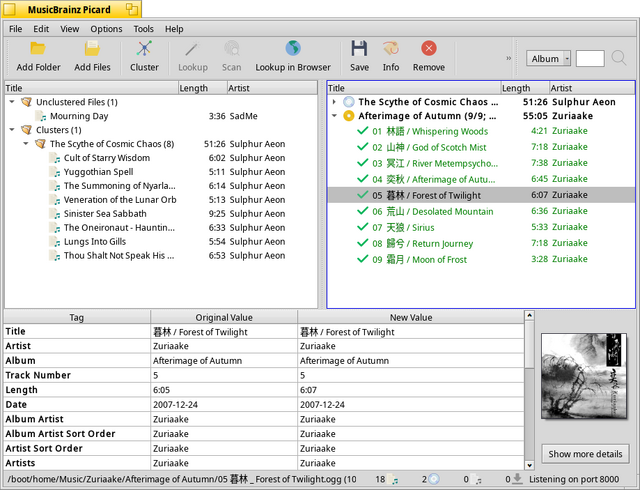Save files with the floppy disk icon
Screen dimensions: 640x490
point(359,48)
